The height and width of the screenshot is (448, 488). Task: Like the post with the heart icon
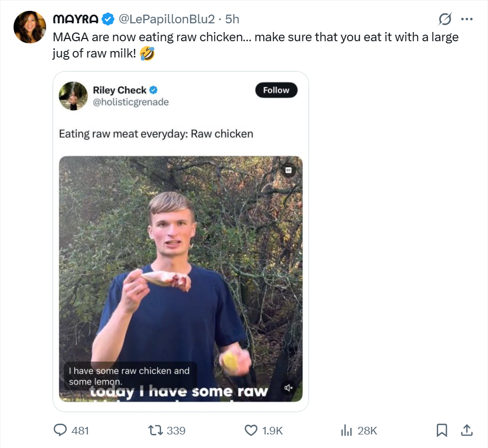click(251, 430)
